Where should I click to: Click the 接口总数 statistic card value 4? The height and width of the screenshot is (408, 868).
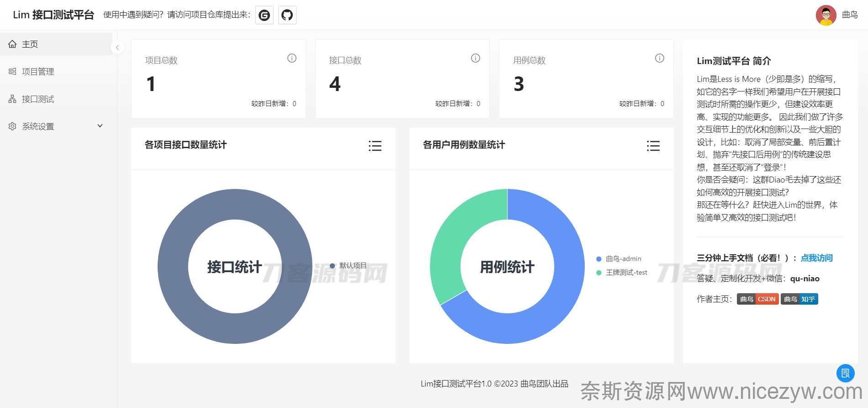click(335, 84)
